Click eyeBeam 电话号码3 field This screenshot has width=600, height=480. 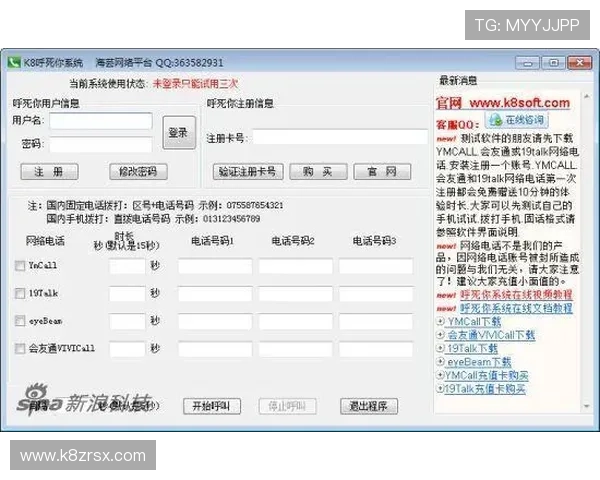[x=376, y=321]
